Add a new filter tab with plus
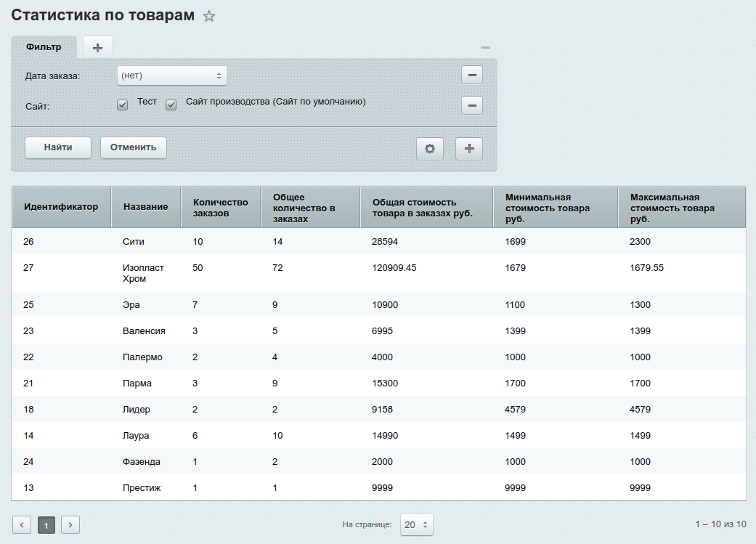This screenshot has width=756, height=544. coord(98,48)
